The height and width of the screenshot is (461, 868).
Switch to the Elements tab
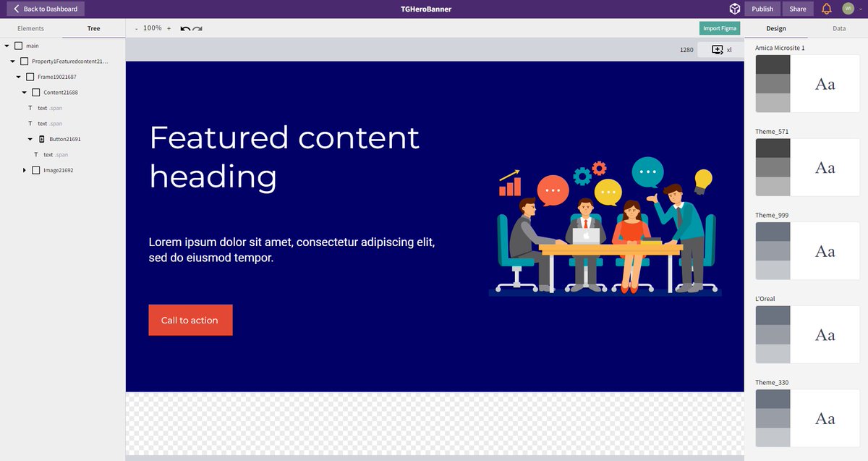(30, 28)
